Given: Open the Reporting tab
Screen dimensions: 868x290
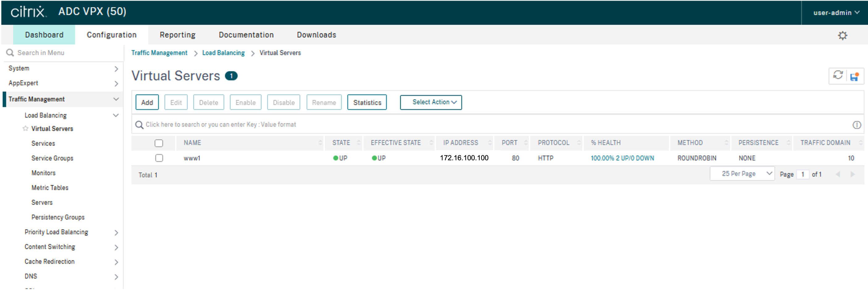Looking at the screenshot, I should pos(177,35).
